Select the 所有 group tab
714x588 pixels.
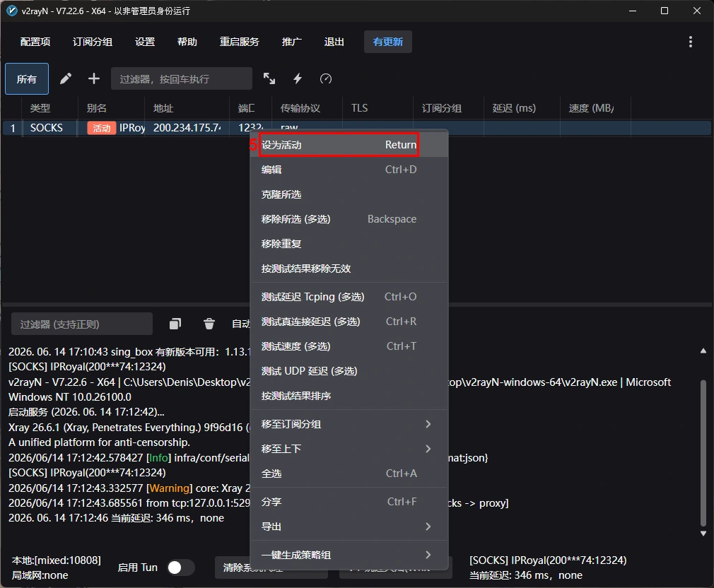pos(27,78)
